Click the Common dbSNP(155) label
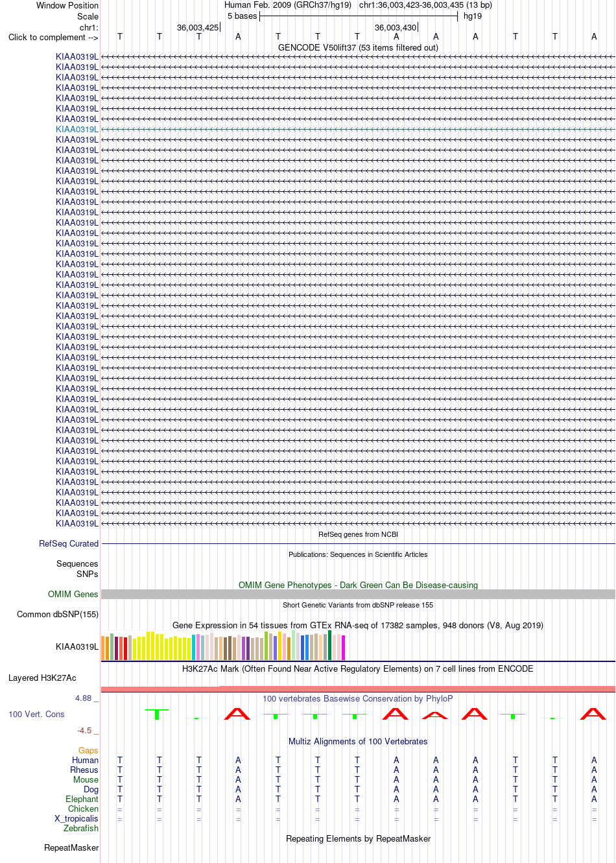 point(58,614)
